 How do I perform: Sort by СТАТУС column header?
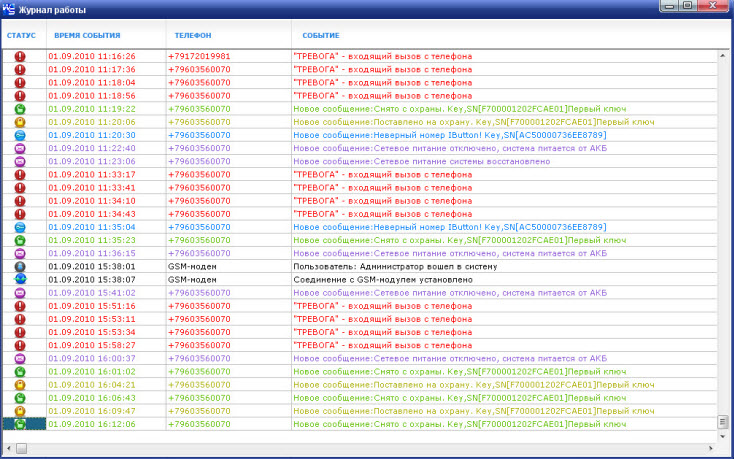click(21, 35)
